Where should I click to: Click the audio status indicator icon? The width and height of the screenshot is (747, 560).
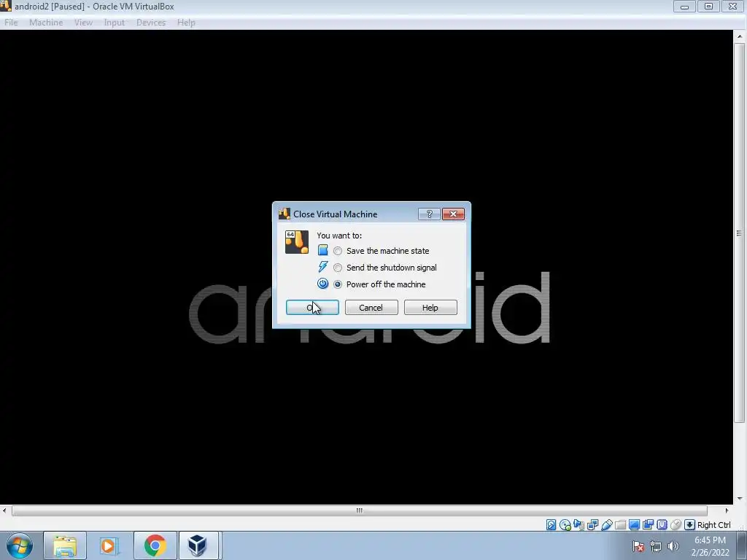point(578,525)
